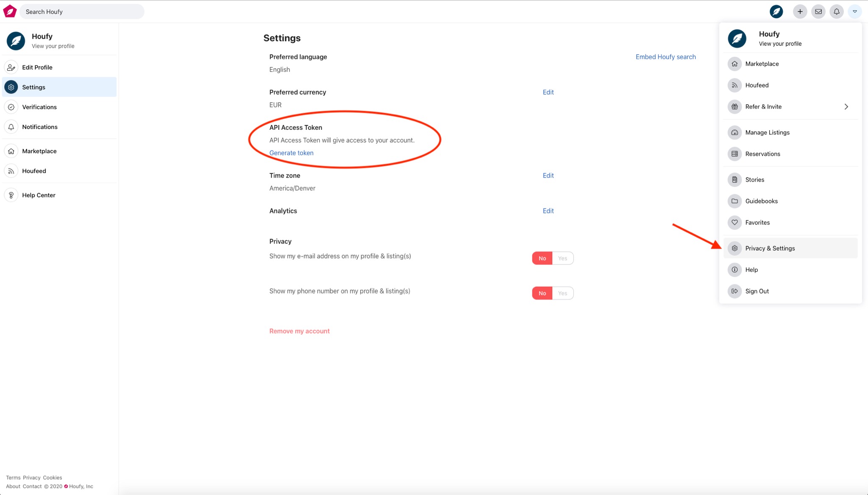This screenshot has width=868, height=495.
Task: Click the Privacy & Settings gear icon
Action: click(x=734, y=249)
